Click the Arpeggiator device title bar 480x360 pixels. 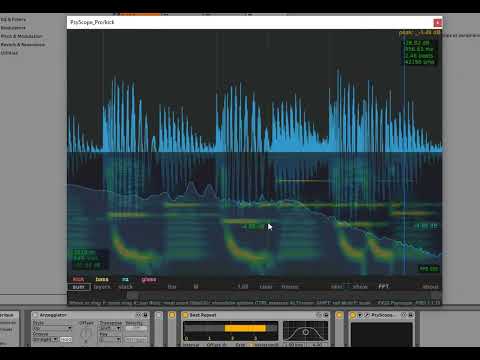click(x=90, y=315)
